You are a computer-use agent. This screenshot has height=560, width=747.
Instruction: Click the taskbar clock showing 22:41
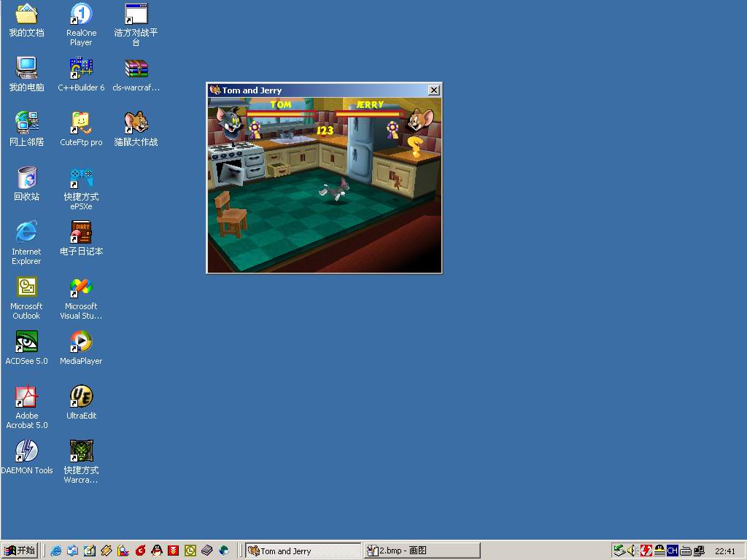pos(724,551)
